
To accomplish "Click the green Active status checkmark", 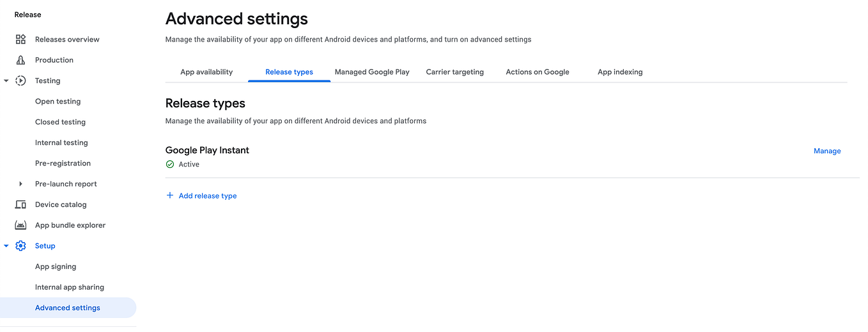I will click(170, 164).
